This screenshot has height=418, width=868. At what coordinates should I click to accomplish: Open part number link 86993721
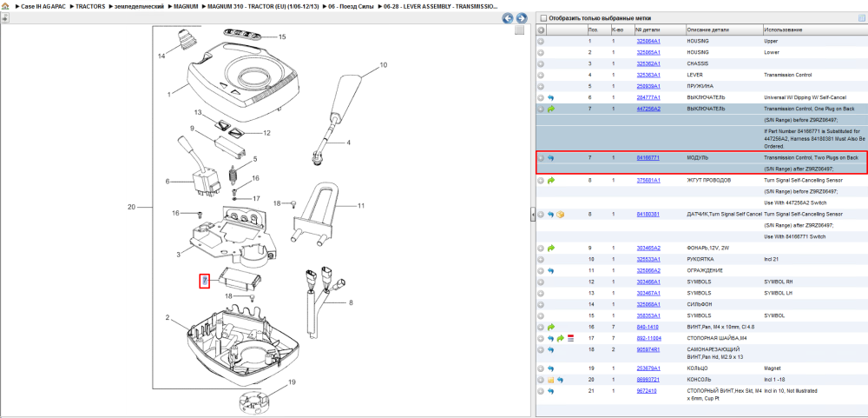[x=648, y=380]
